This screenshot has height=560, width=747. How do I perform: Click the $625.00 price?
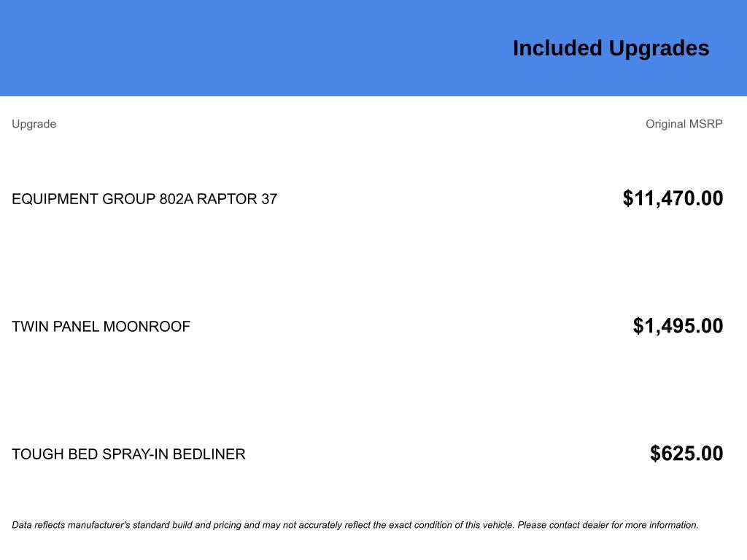[686, 454]
